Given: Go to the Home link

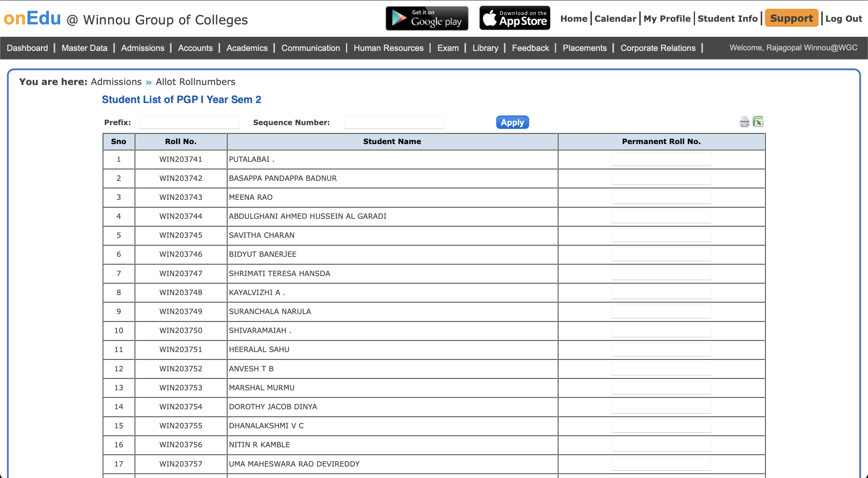Looking at the screenshot, I should click(x=574, y=19).
